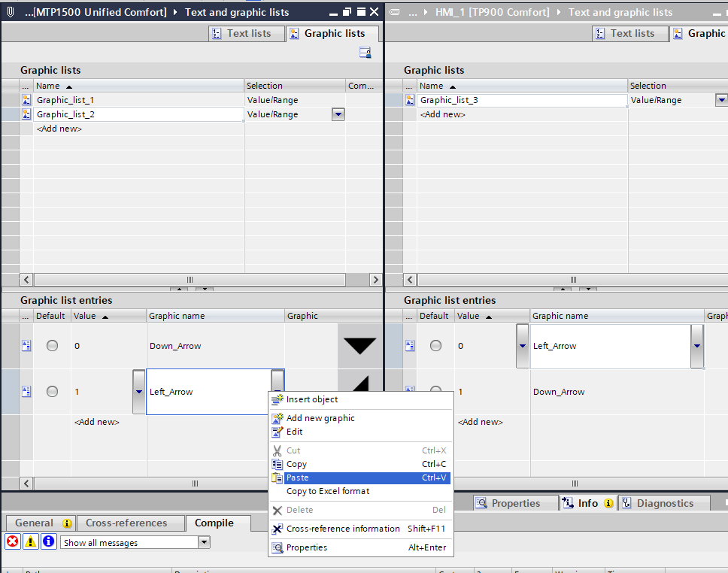
Task: Click the graphic list settings icon below Graphic lists tab
Action: 366,53
